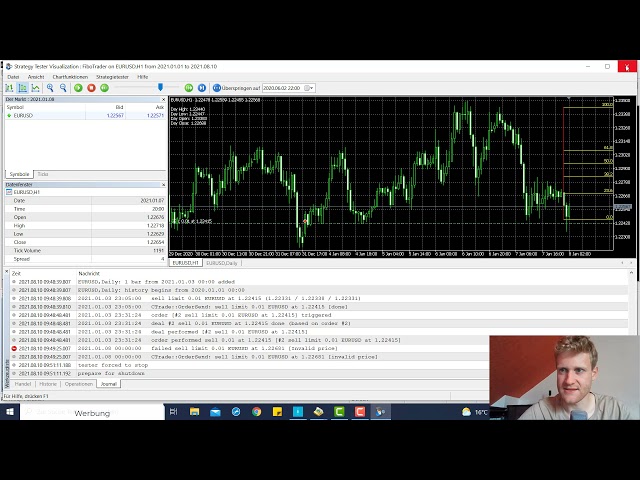Zoom out of the chart
This screenshot has height=480, width=640.
click(63, 88)
